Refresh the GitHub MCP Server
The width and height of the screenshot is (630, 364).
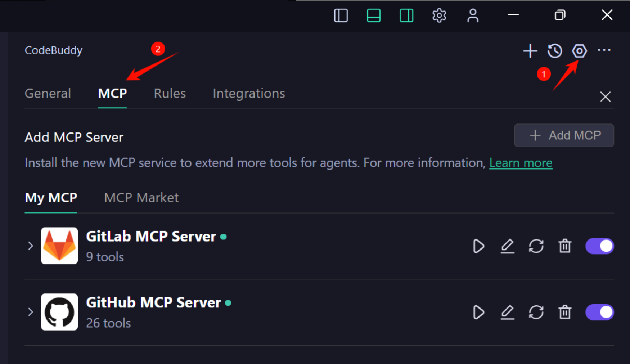coord(536,312)
